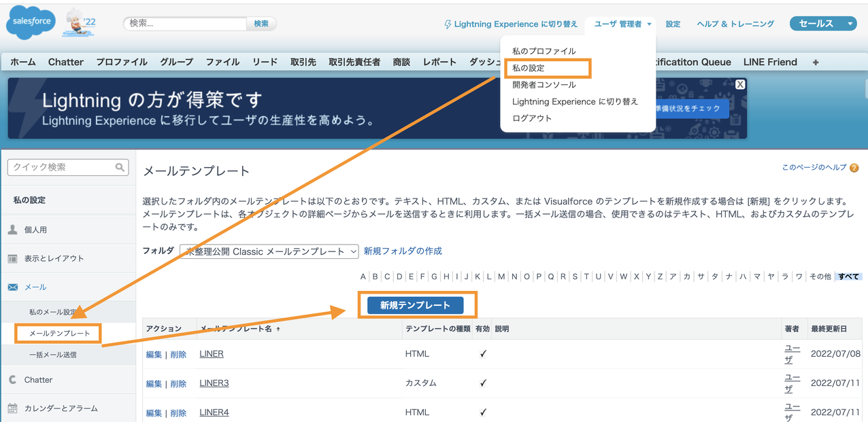Open the リード tab

[265, 62]
